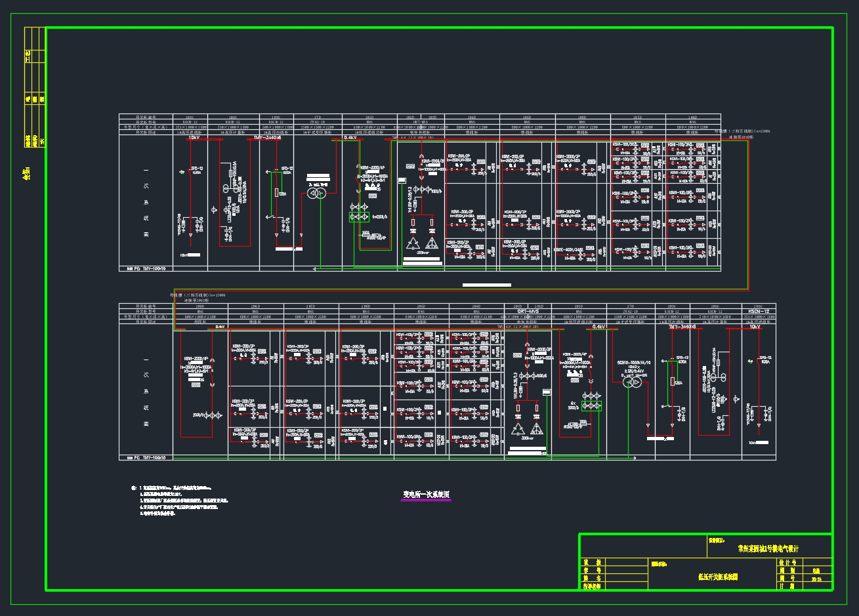
Task: Click the SCB10 transformer symbol in the lower diagram
Action: (x=631, y=382)
